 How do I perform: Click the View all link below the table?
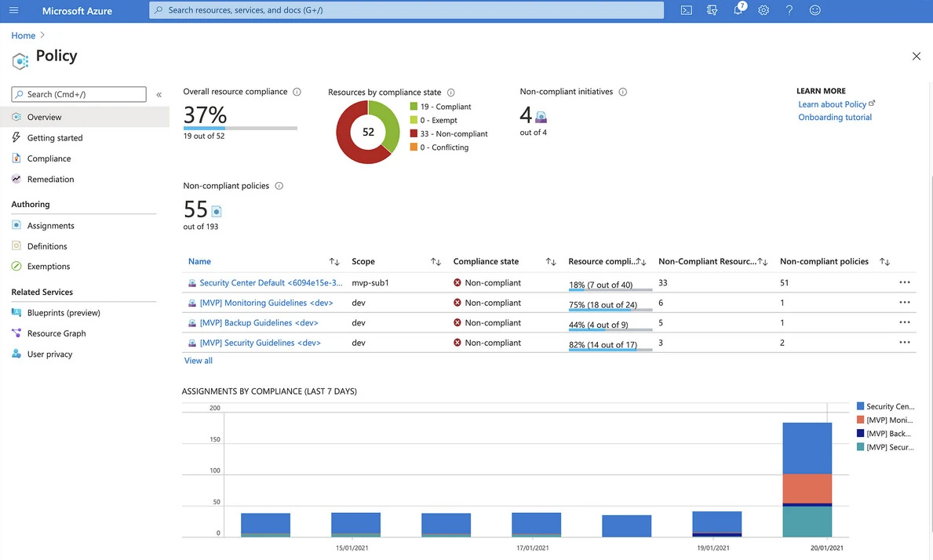coord(199,361)
